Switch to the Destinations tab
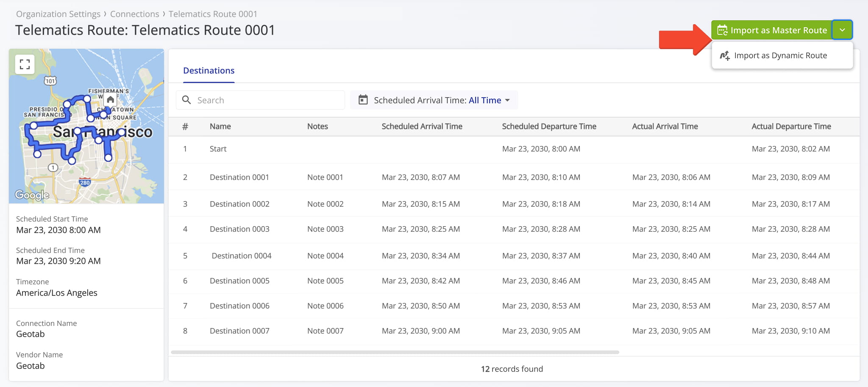The image size is (868, 387). pos(209,70)
